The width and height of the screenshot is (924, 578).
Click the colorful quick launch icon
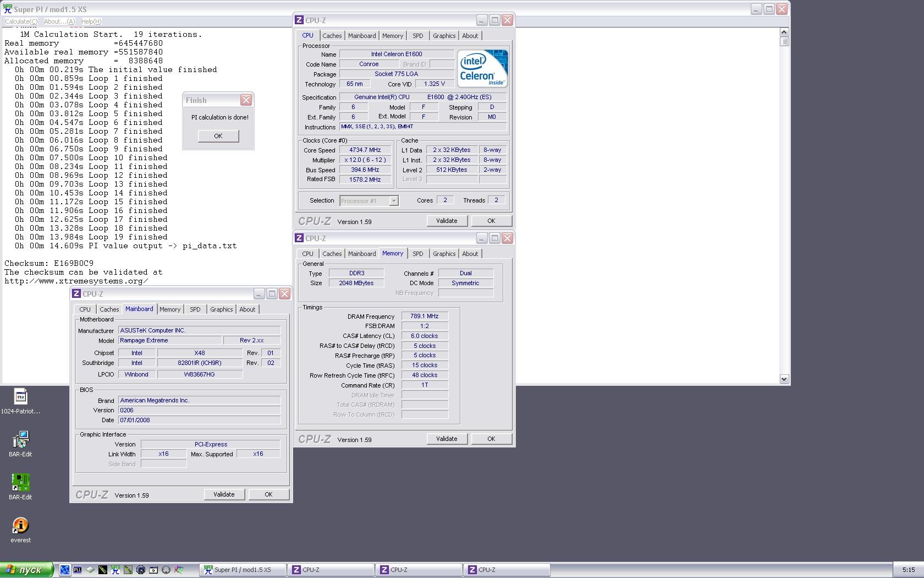179,570
